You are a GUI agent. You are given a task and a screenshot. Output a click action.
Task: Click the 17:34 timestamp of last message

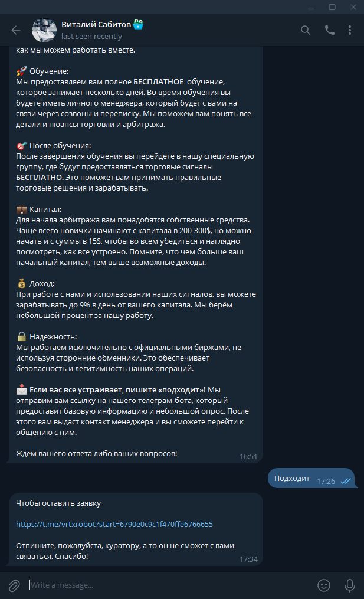[248, 559]
